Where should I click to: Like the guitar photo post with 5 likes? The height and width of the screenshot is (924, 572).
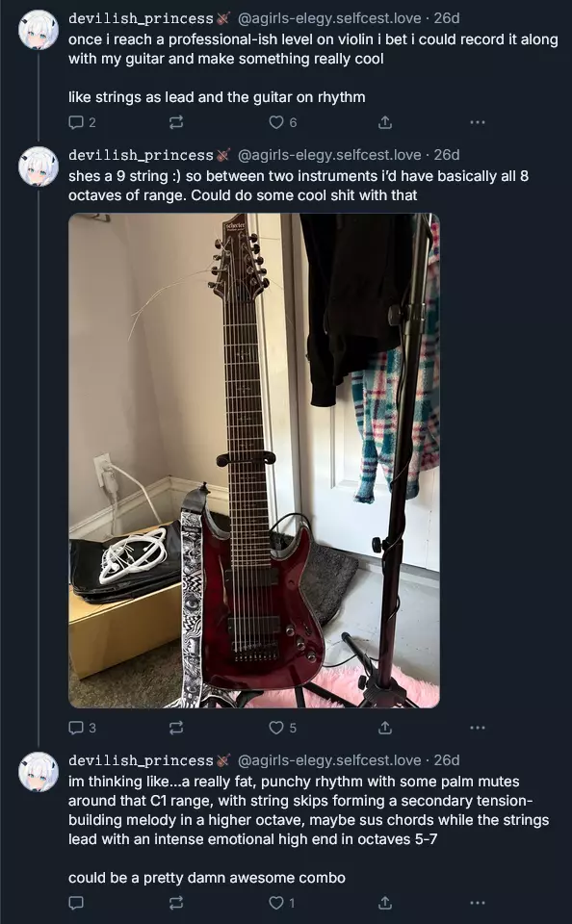point(282,728)
